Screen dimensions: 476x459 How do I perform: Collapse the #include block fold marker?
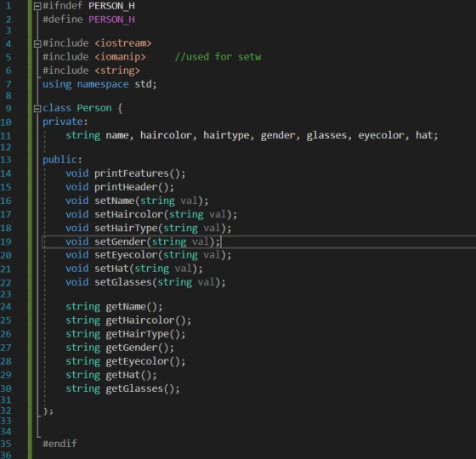[x=37, y=44]
